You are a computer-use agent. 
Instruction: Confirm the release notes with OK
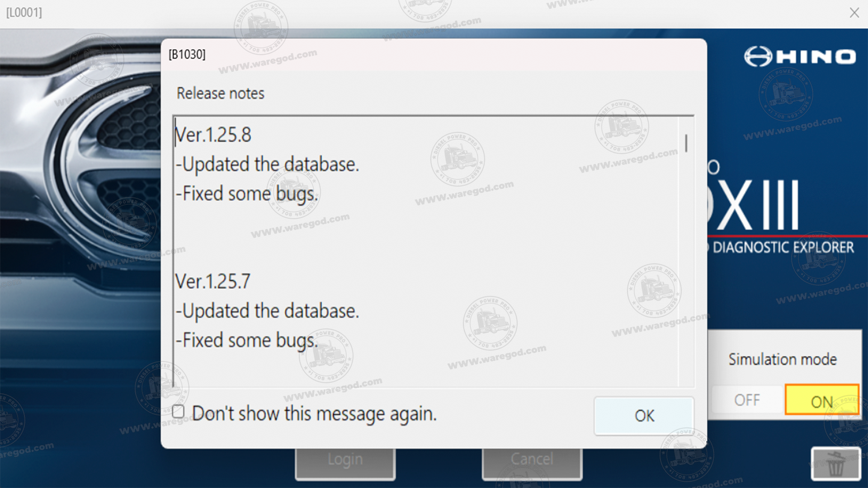[644, 416]
